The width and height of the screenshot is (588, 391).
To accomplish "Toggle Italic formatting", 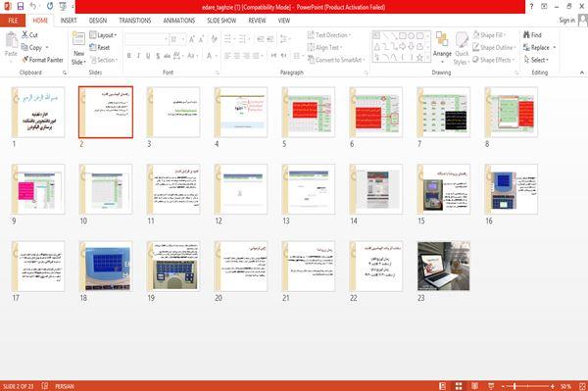I will click(x=138, y=56).
